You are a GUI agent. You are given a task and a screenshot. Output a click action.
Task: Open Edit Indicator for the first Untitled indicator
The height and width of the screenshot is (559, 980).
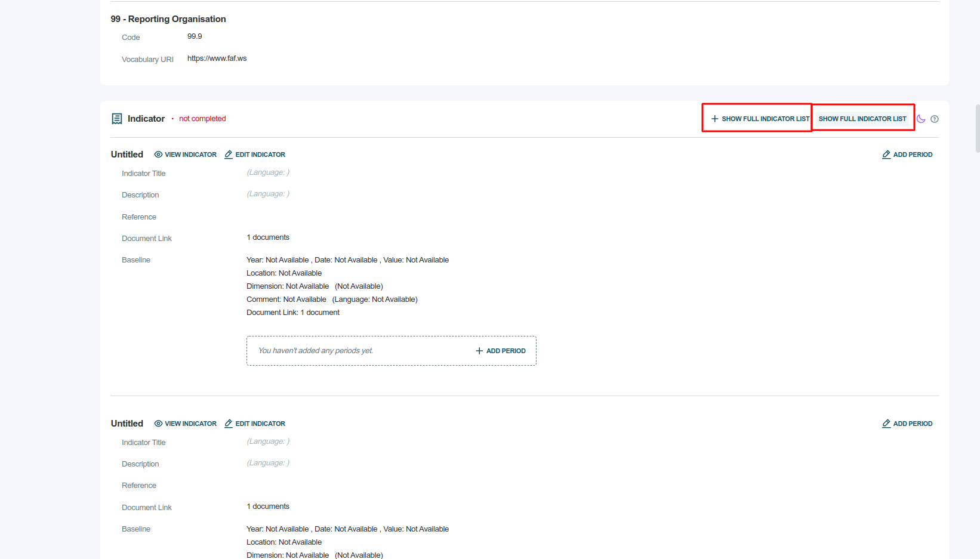point(255,155)
